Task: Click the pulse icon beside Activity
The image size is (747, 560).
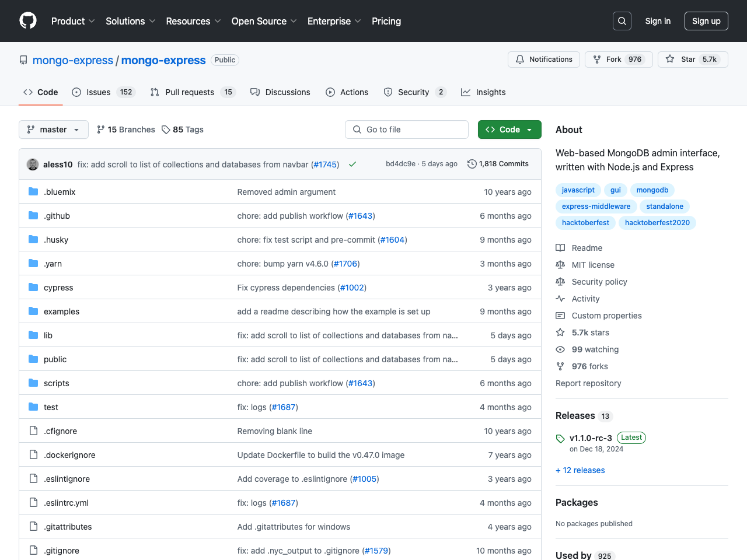Action: pos(560,299)
